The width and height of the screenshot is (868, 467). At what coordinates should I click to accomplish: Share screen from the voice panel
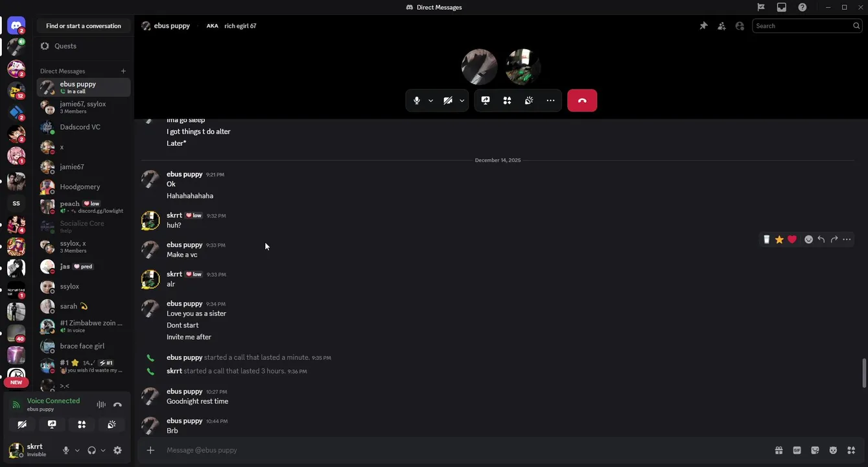tap(52, 424)
